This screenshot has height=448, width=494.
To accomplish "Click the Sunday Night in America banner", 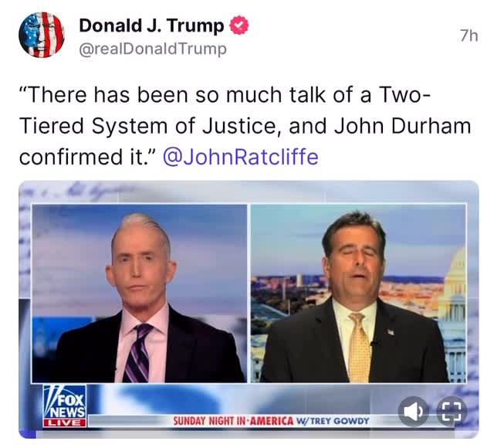I will pyautogui.click(x=233, y=421).
